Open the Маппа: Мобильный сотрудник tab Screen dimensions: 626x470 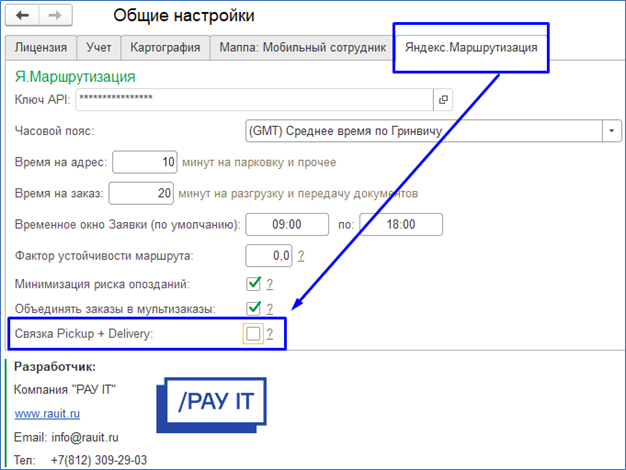(x=303, y=48)
